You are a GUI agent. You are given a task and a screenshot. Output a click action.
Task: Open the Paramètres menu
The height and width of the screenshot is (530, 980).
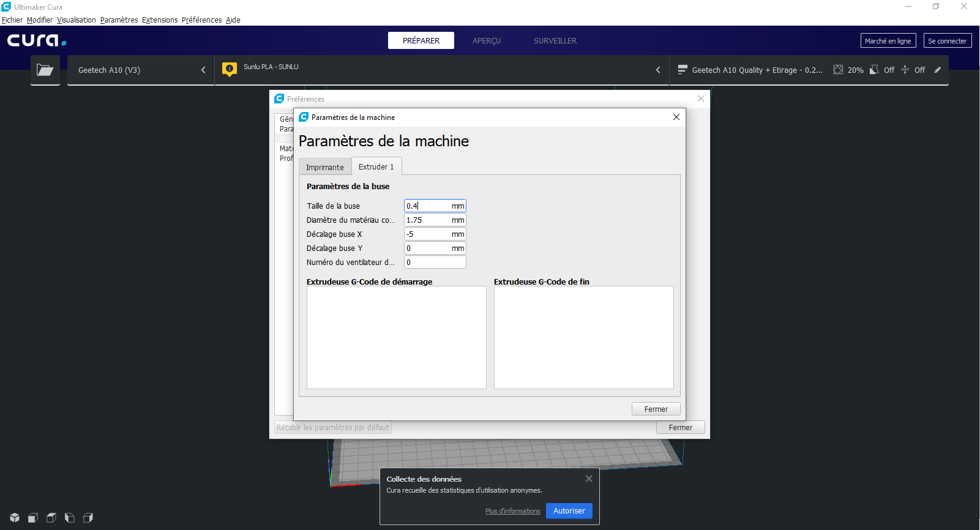[x=119, y=20]
